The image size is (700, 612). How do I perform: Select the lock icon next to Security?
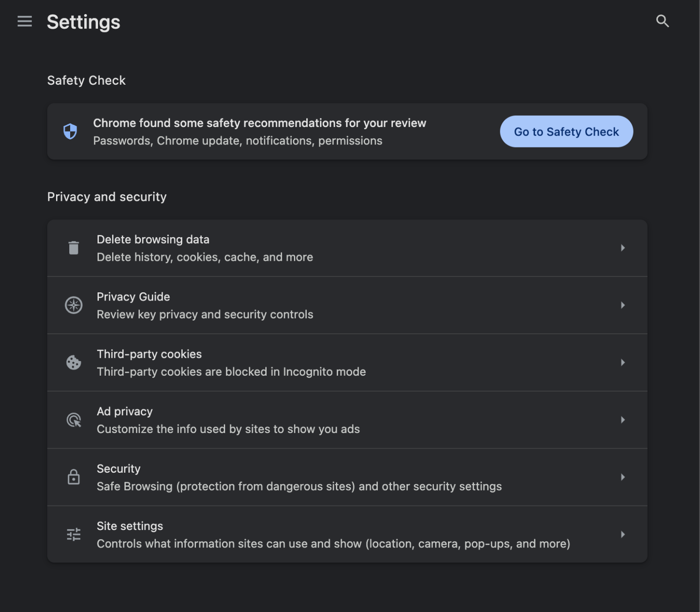pos(73,477)
